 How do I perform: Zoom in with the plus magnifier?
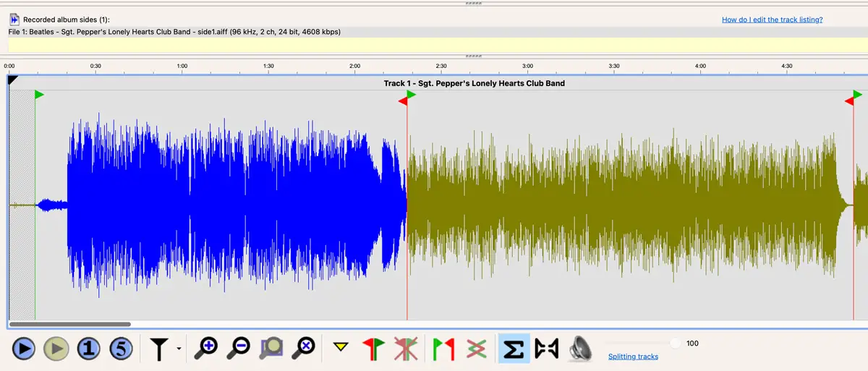point(206,349)
